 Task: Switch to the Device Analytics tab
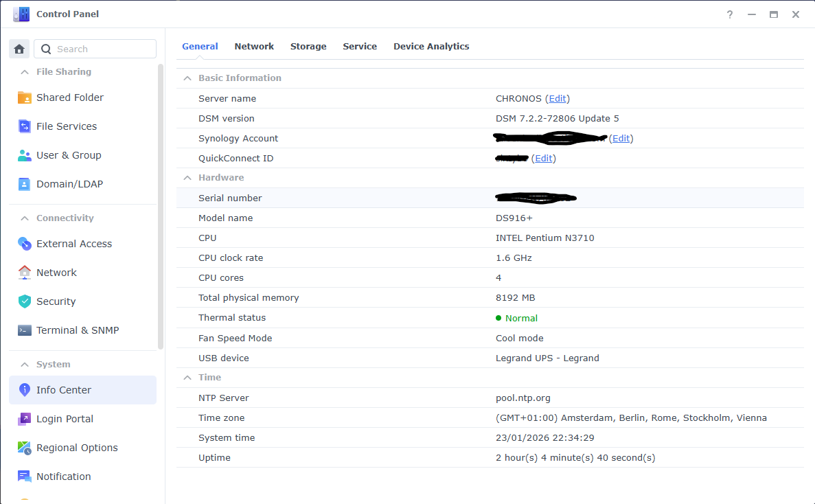pyautogui.click(x=431, y=46)
